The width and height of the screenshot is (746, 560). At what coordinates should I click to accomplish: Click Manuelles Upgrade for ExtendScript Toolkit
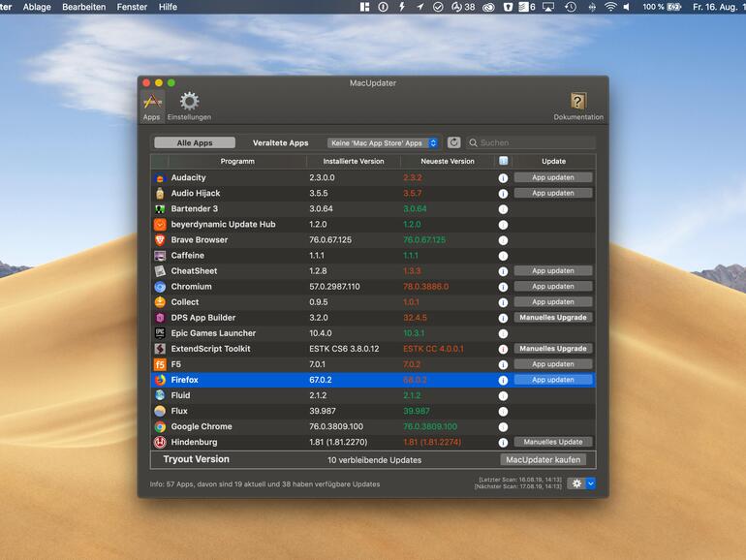pos(553,349)
